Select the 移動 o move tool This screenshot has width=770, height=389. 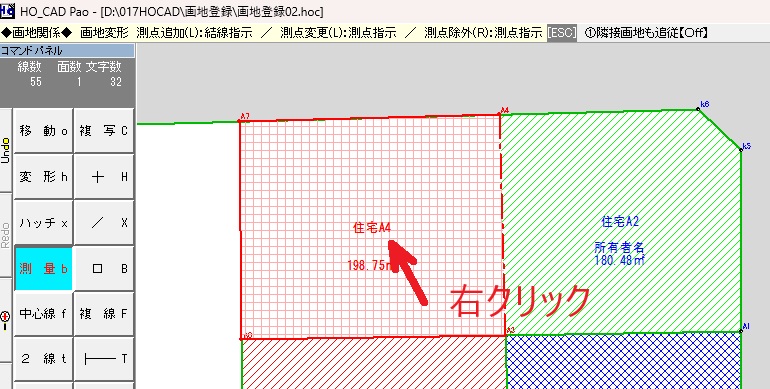(x=43, y=131)
